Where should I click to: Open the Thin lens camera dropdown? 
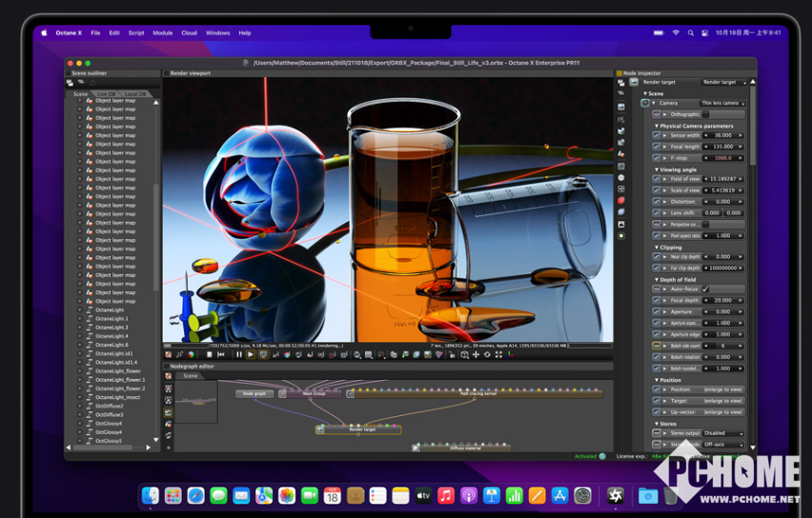click(x=722, y=103)
